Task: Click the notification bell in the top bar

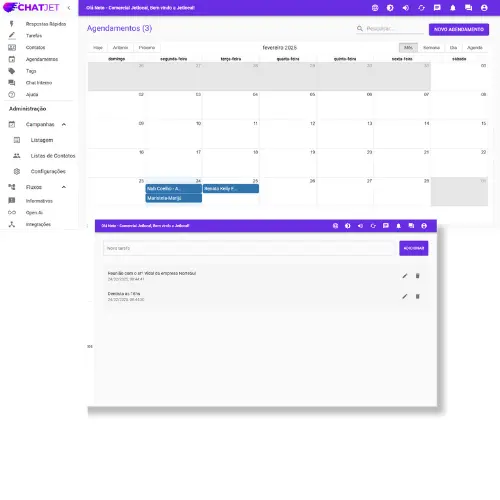Action: [453, 8]
